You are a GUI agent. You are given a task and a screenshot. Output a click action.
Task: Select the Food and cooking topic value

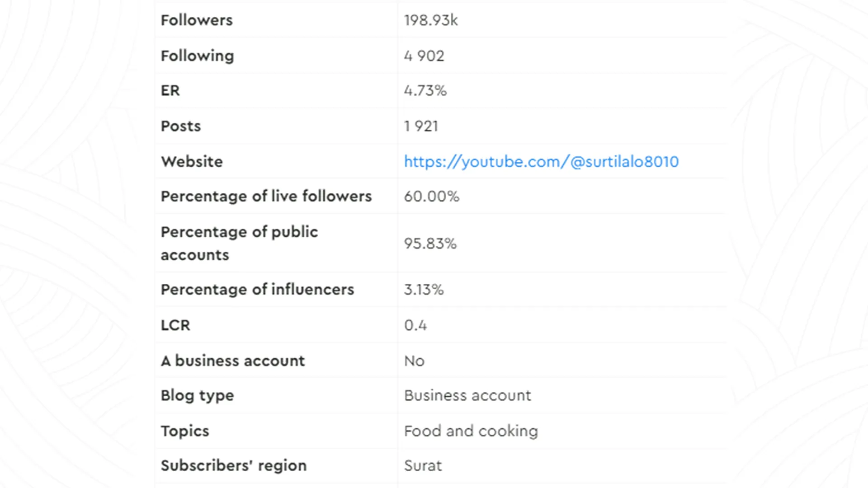click(471, 431)
